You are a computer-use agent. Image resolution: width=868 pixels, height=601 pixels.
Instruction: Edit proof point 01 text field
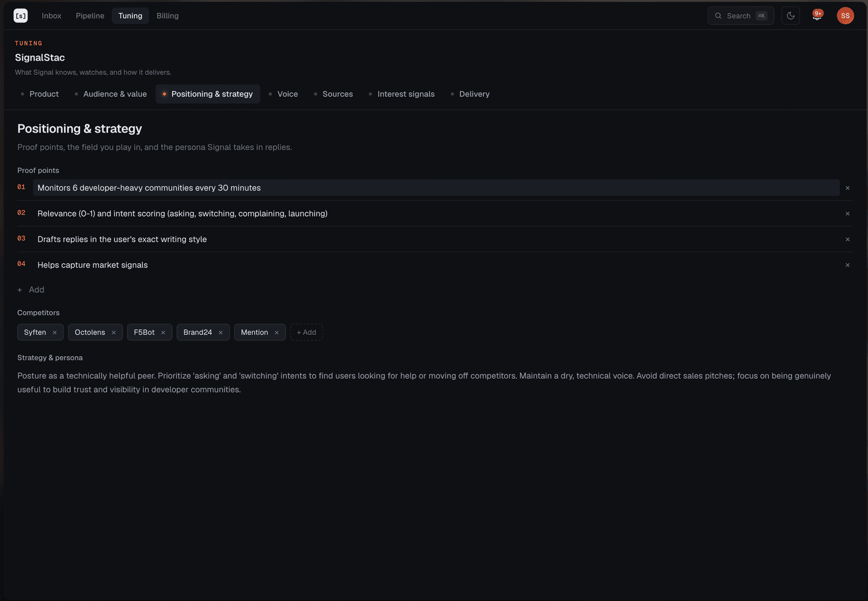tap(436, 188)
